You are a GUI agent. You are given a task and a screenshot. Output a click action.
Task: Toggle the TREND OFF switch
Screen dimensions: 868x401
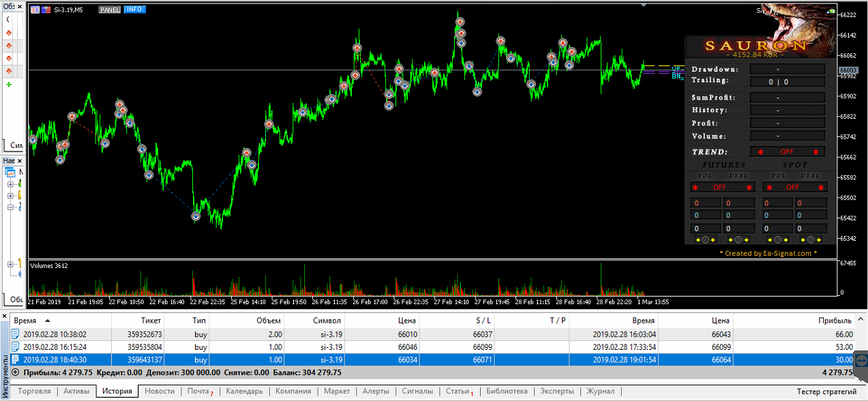pos(788,152)
